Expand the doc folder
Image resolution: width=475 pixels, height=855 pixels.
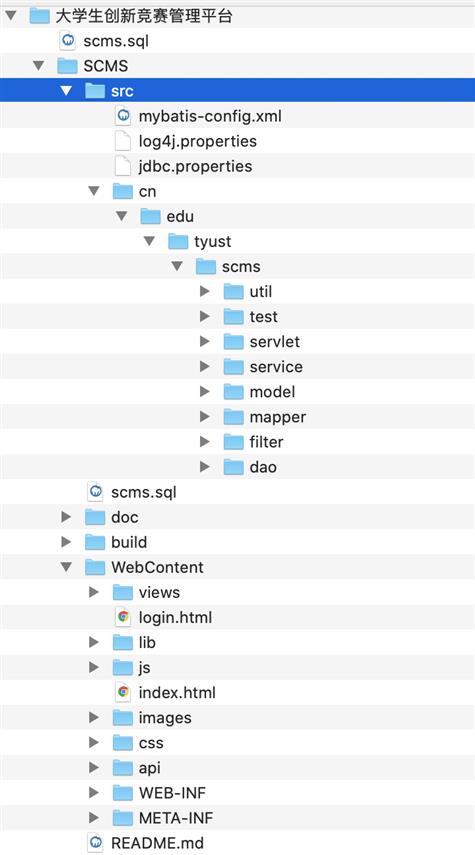[66, 517]
